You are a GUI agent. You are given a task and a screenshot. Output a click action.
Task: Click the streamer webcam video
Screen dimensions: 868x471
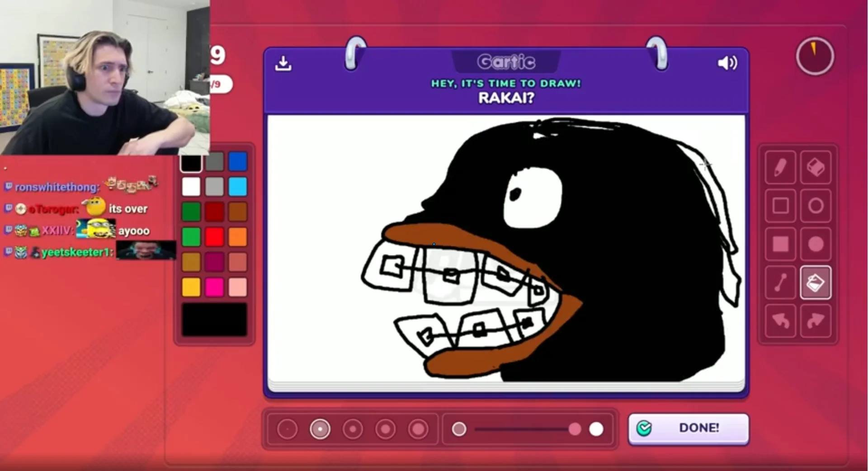105,77
